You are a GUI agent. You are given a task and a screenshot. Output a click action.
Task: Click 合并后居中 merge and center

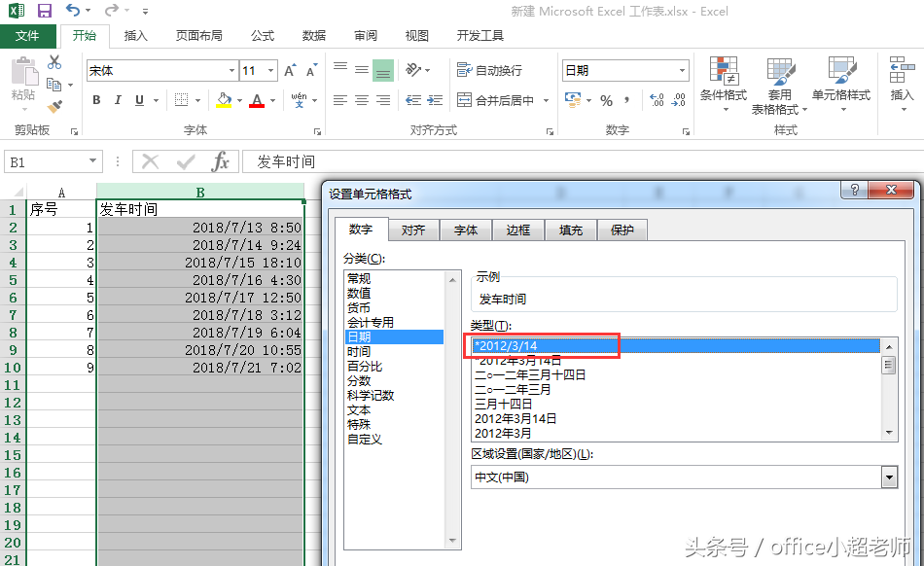coord(496,100)
